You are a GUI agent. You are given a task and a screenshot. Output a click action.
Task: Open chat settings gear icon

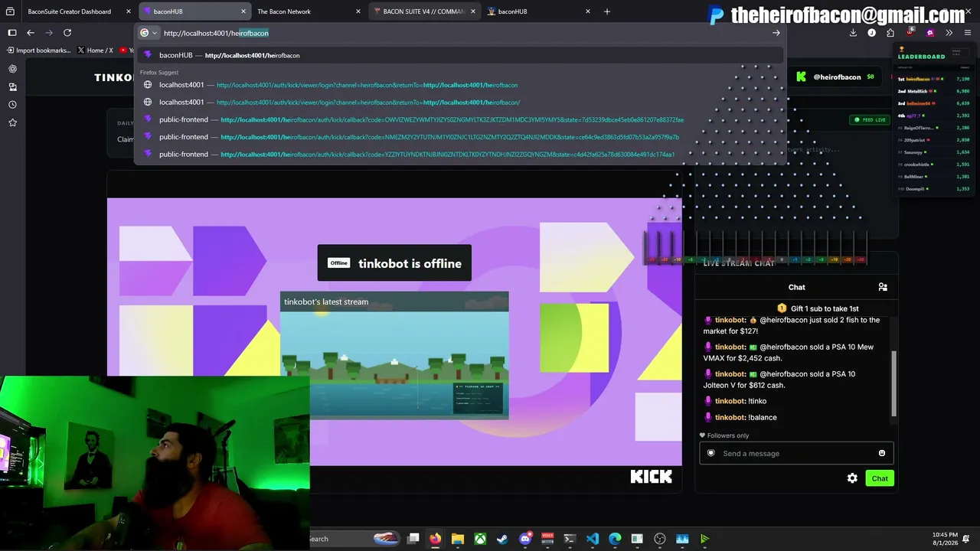[x=852, y=478]
